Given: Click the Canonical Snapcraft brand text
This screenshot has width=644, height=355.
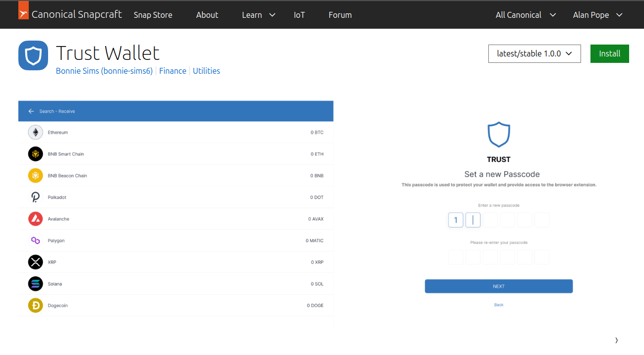Looking at the screenshot, I should (x=77, y=14).
